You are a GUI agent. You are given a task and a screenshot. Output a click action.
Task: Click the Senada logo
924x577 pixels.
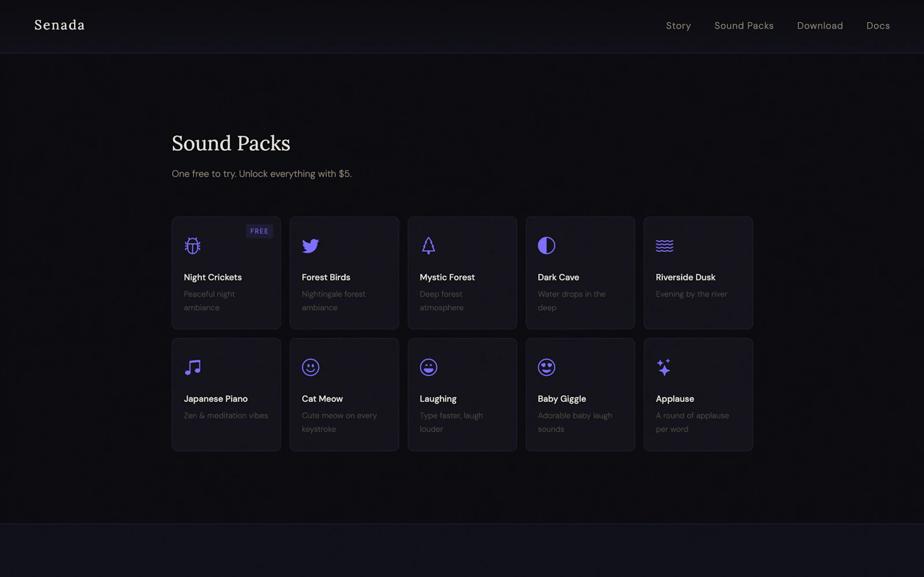(x=59, y=25)
